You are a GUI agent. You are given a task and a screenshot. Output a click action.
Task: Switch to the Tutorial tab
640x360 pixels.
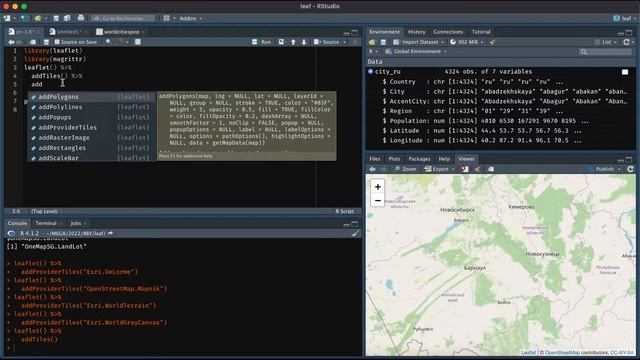481,32
